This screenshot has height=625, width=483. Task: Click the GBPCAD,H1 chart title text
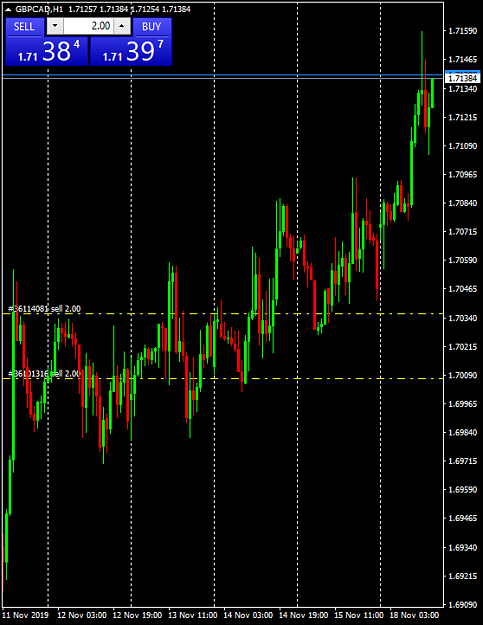(x=39, y=9)
